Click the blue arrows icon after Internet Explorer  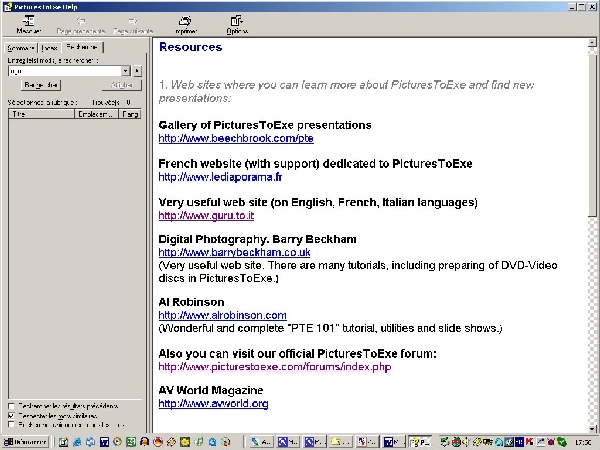[90, 442]
